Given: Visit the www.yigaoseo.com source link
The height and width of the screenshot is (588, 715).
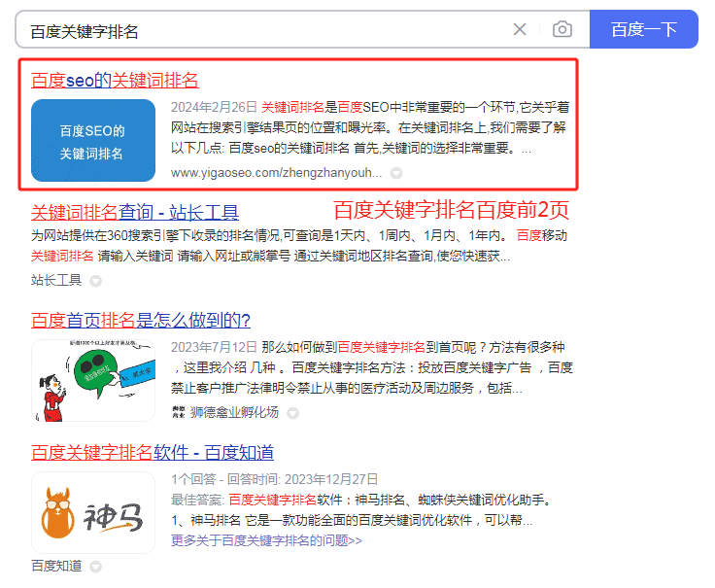Looking at the screenshot, I should pyautogui.click(x=276, y=173).
